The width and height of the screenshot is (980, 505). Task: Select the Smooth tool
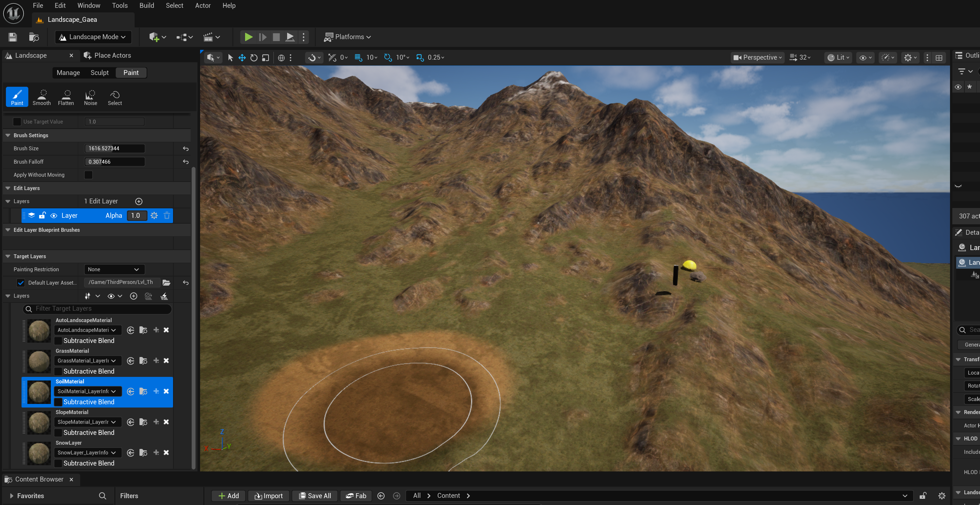click(41, 97)
